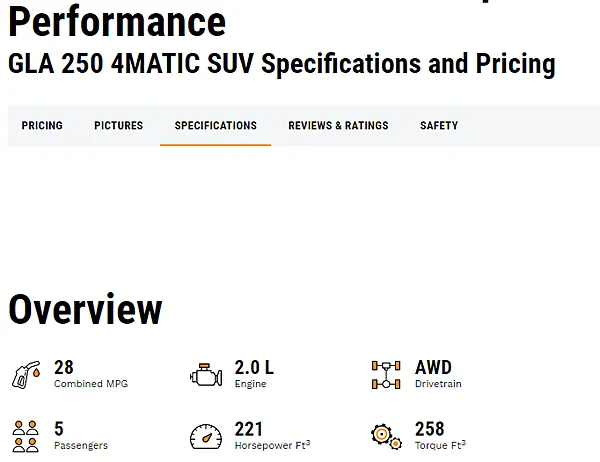Screen dimensions: 600x462
Task: Open the Pricing tab
Action: [x=42, y=126]
